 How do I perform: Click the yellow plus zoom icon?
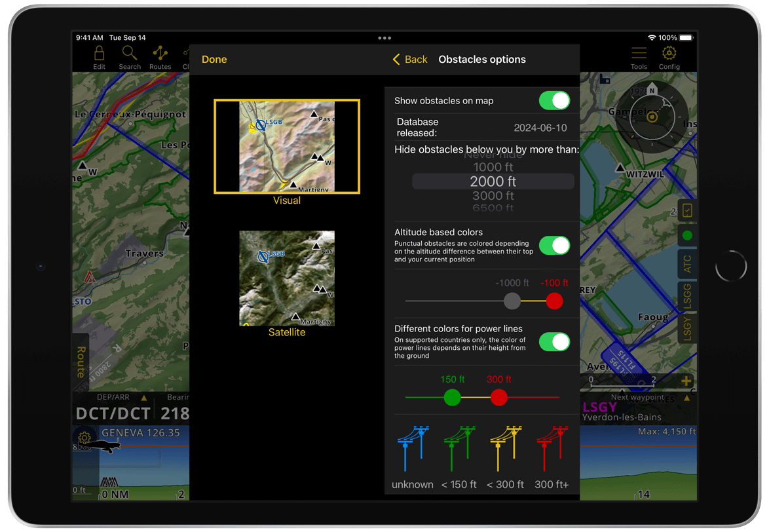(686, 381)
